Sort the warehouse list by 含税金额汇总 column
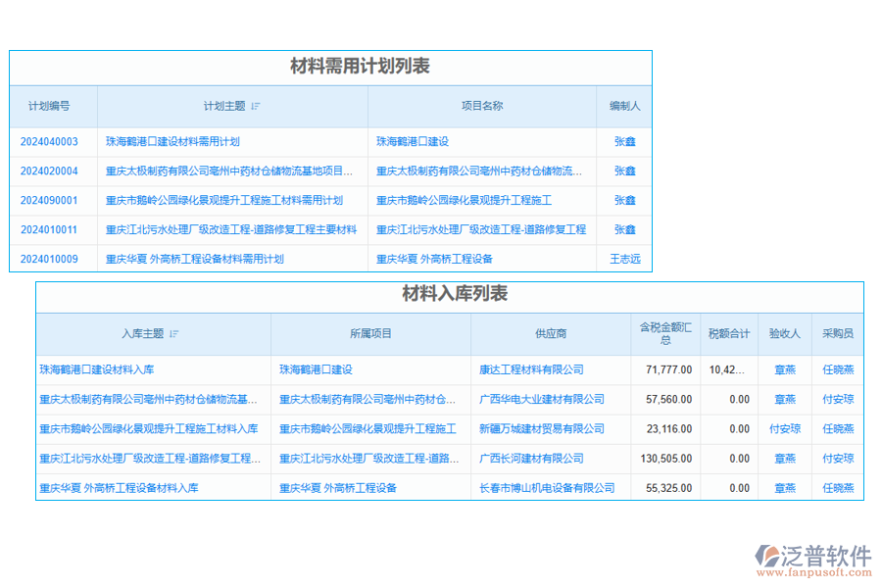The image size is (882, 588). 664,334
